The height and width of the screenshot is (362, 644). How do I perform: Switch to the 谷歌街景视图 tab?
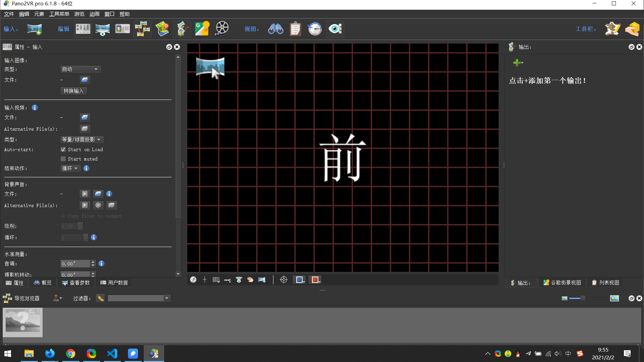(562, 283)
